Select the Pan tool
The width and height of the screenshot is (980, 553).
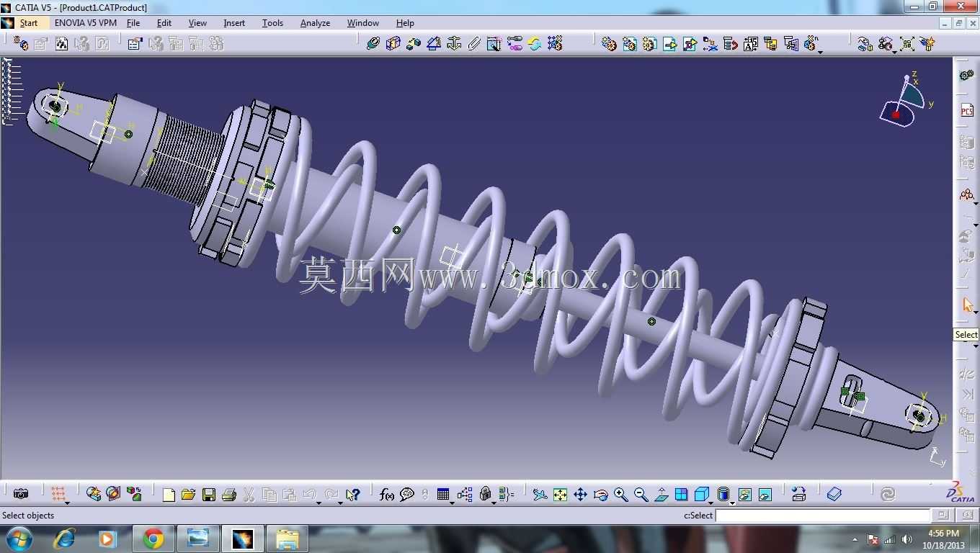tap(580, 495)
